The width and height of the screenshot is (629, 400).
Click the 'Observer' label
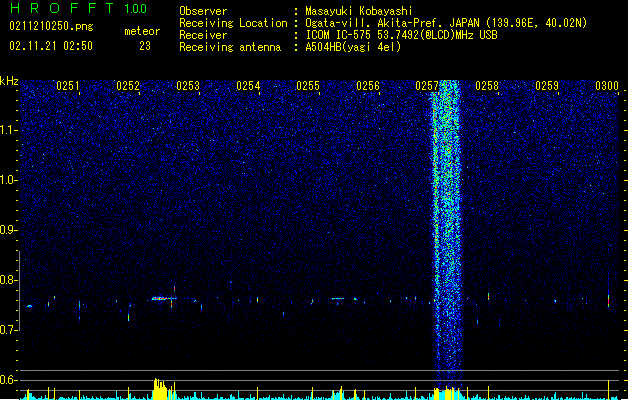click(203, 11)
